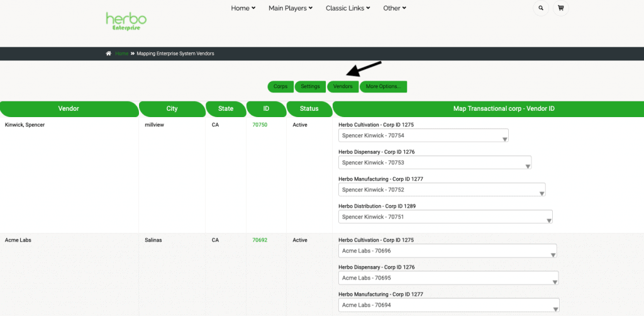Click the search magnifier icon
Viewport: 644px width, 316px height.
541,8
